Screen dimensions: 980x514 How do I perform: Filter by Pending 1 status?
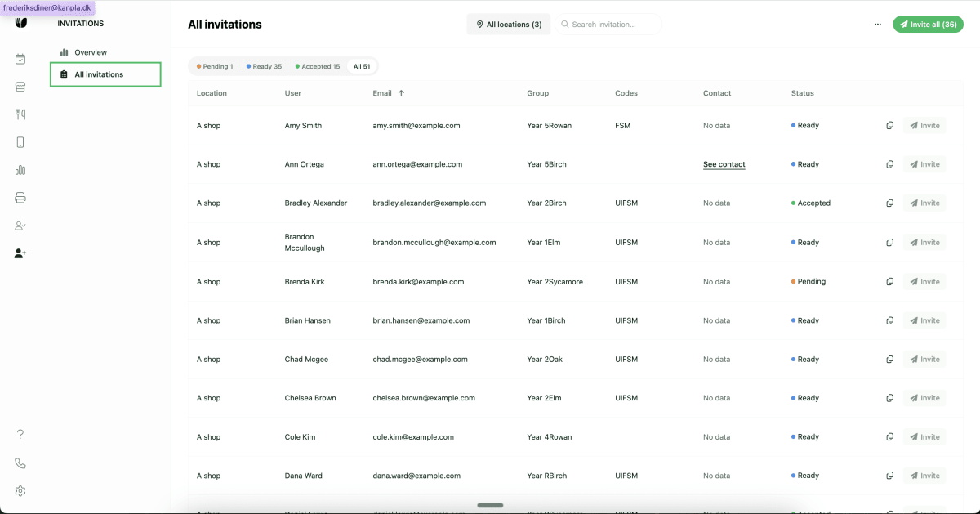(x=215, y=67)
